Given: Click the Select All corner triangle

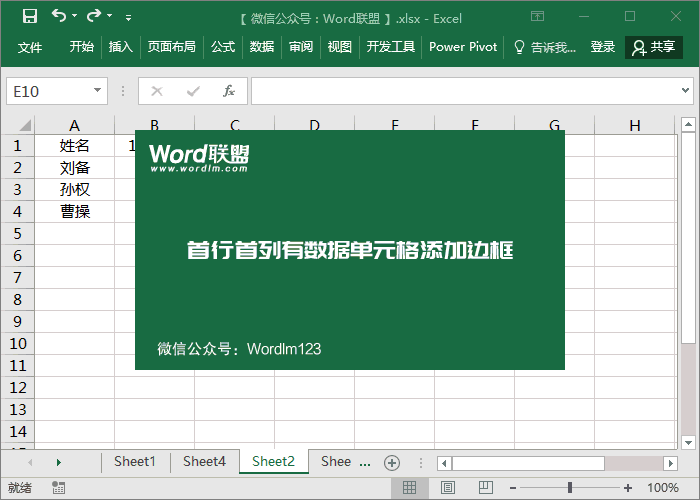Looking at the screenshot, I should point(25,125).
